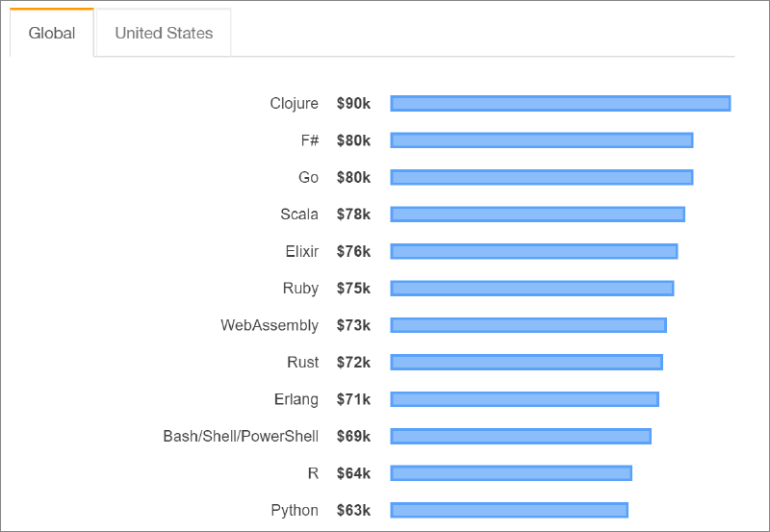Viewport: 770px width, 532px height.
Task: Click the $90k salary value
Action: (353, 104)
